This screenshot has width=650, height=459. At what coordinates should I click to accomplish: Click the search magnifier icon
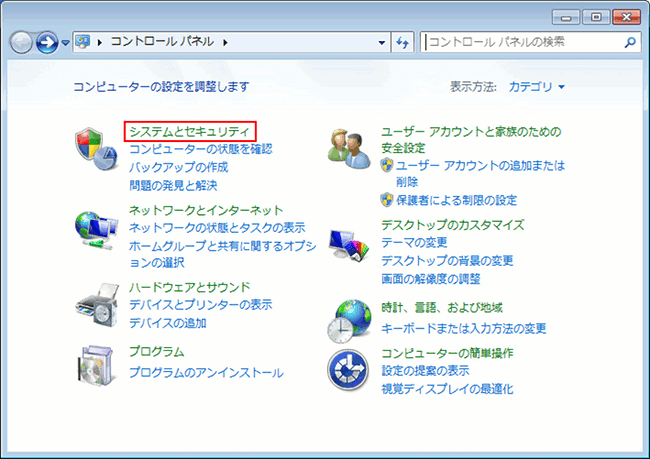[629, 42]
